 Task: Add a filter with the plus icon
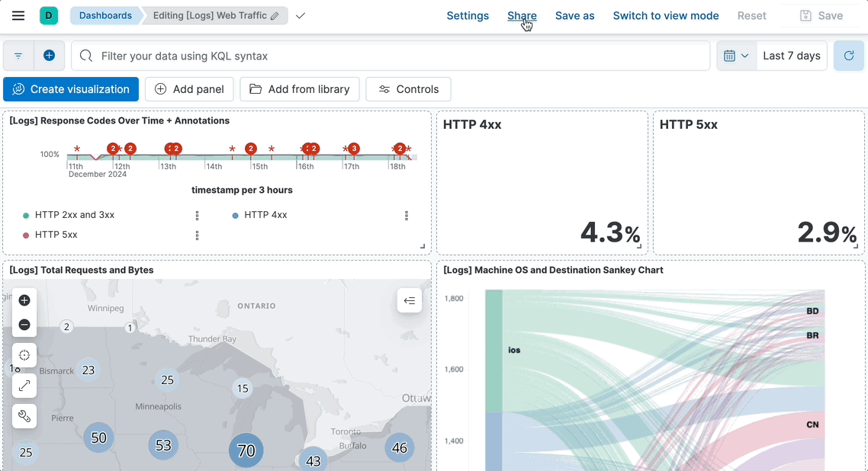coord(50,56)
